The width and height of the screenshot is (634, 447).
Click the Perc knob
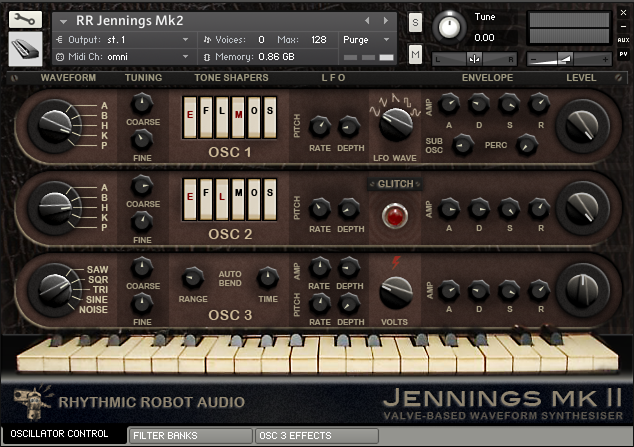tap(527, 145)
